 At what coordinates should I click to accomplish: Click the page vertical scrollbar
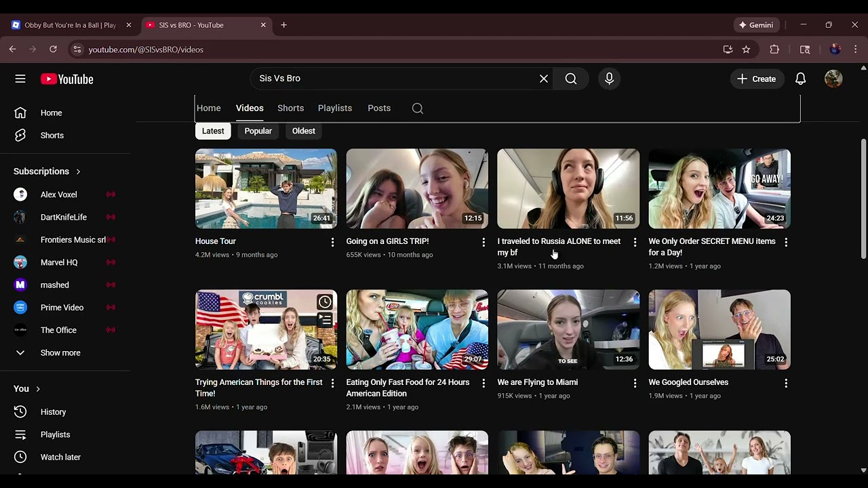[863, 198]
